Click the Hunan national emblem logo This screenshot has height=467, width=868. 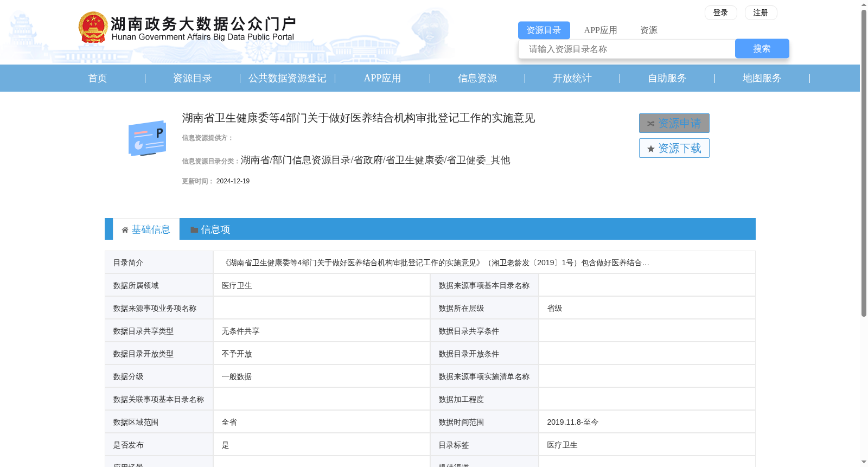[x=93, y=27]
